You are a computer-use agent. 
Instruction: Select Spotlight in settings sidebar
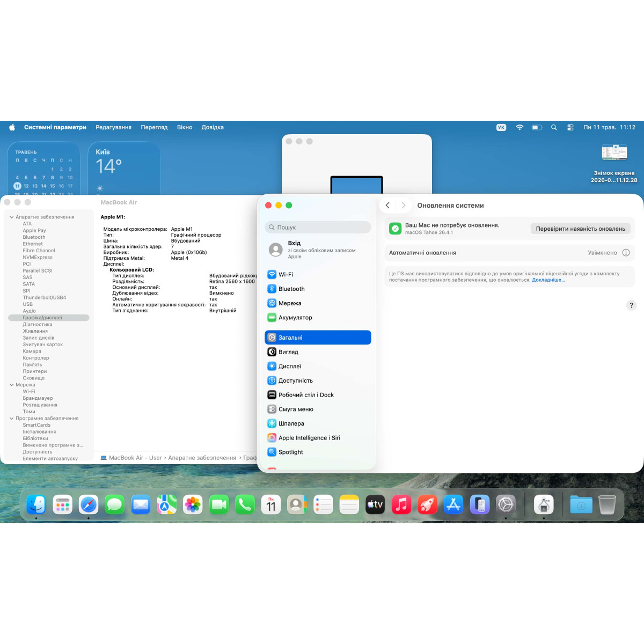[x=318, y=452]
